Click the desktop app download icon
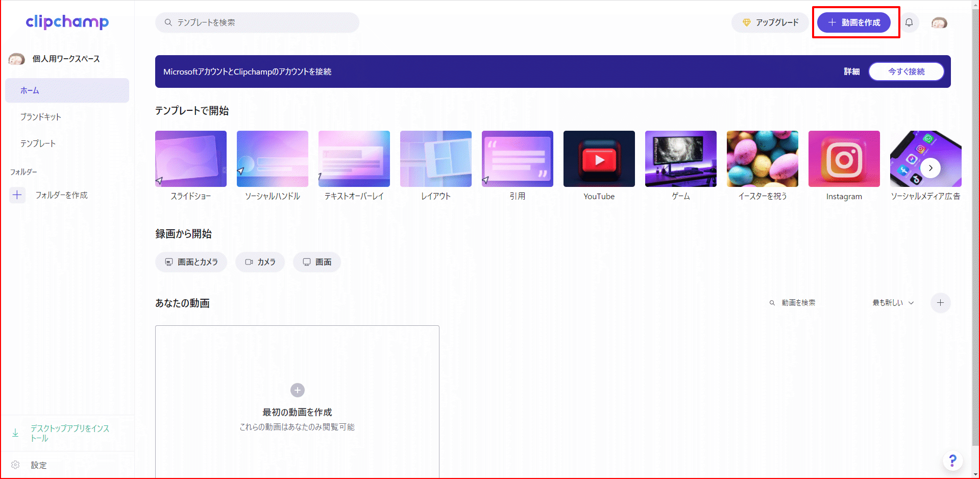This screenshot has height=479, width=980. (x=15, y=433)
